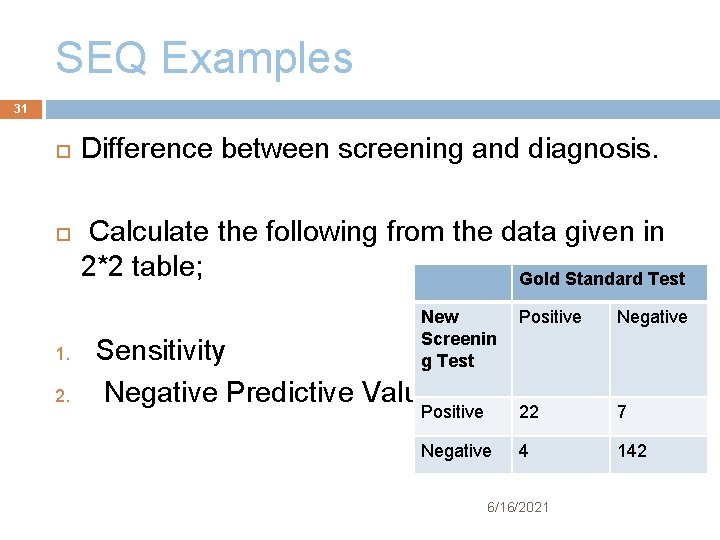Select the "Negative" column header cell
Image resolution: width=720 pixels, height=540 pixels.
point(651,317)
